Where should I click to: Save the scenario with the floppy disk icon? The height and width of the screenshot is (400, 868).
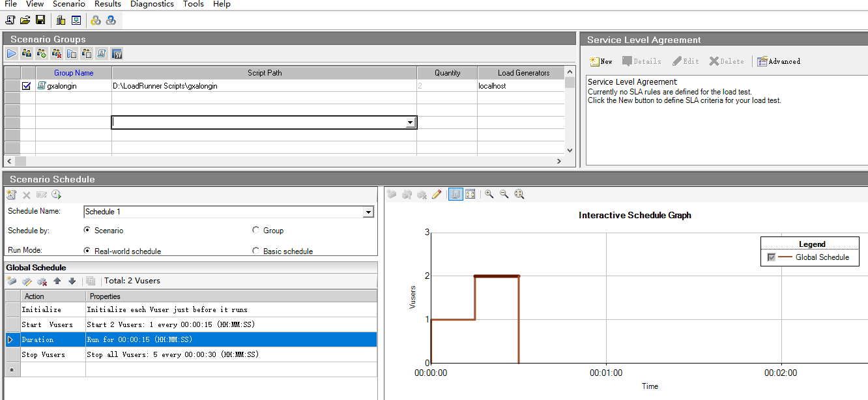40,20
